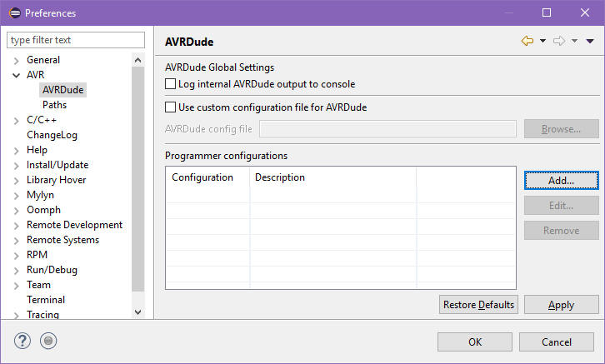This screenshot has height=364, width=605.
Task: Open the preferences view menu triangle
Action: (590, 41)
